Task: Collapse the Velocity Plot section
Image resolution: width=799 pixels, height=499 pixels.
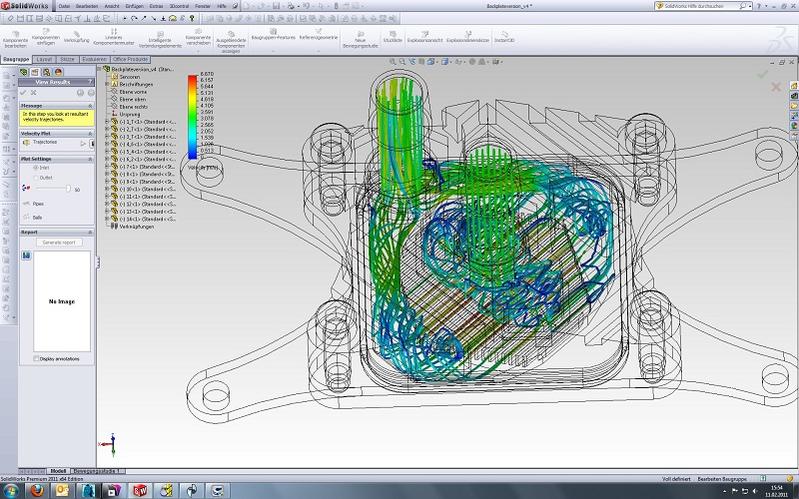Action: 90,134
